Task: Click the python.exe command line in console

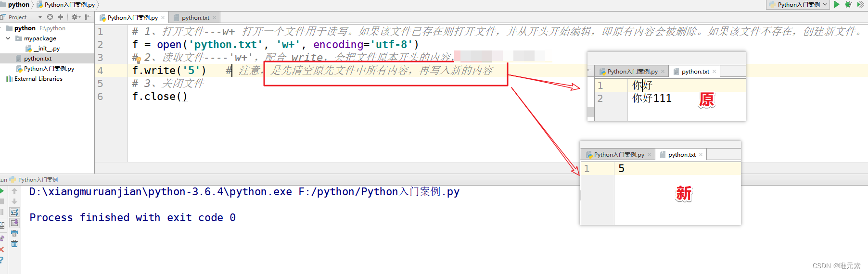Action: coord(244,192)
